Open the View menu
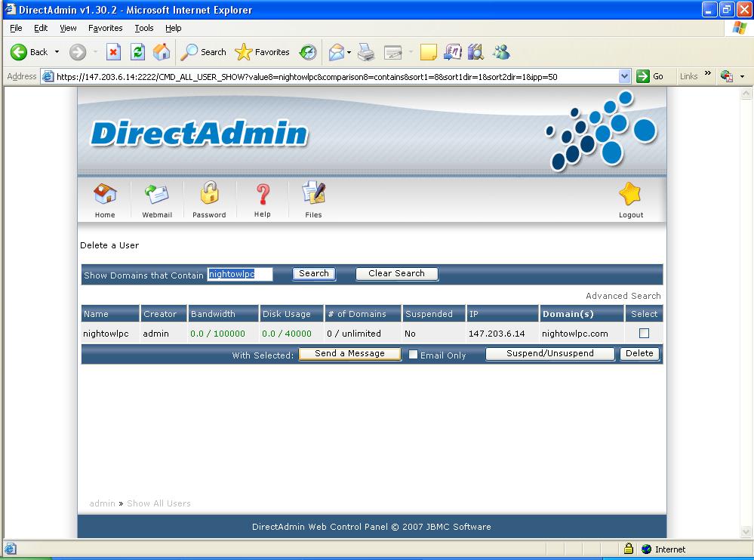 (68, 28)
